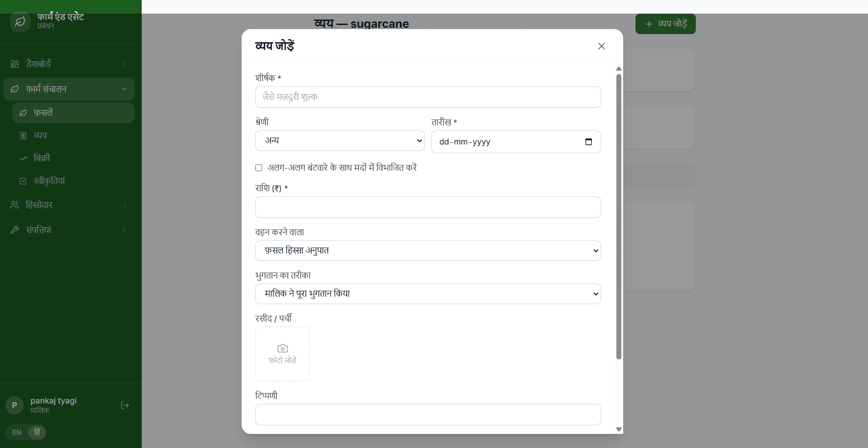Open स्वीकृतियां sidebar item

(x=74, y=181)
